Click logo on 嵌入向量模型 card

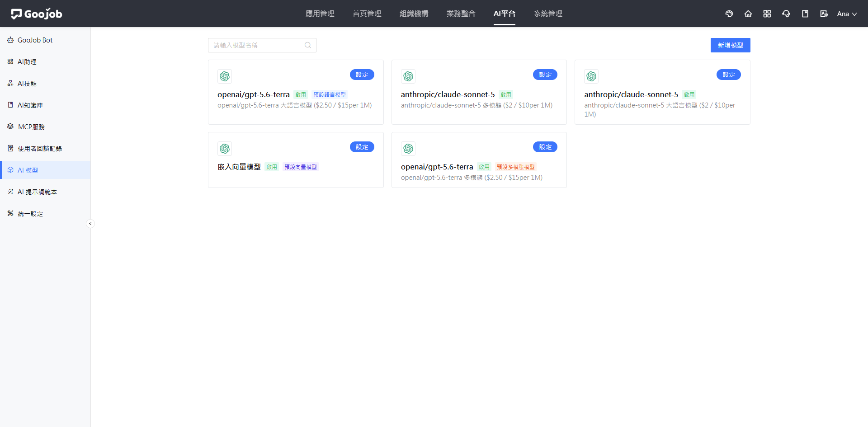click(225, 149)
